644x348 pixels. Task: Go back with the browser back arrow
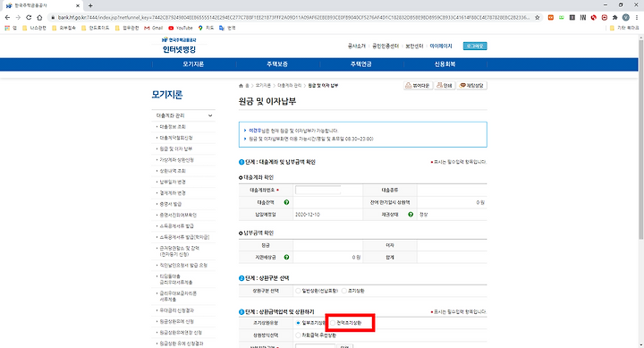(x=7, y=17)
